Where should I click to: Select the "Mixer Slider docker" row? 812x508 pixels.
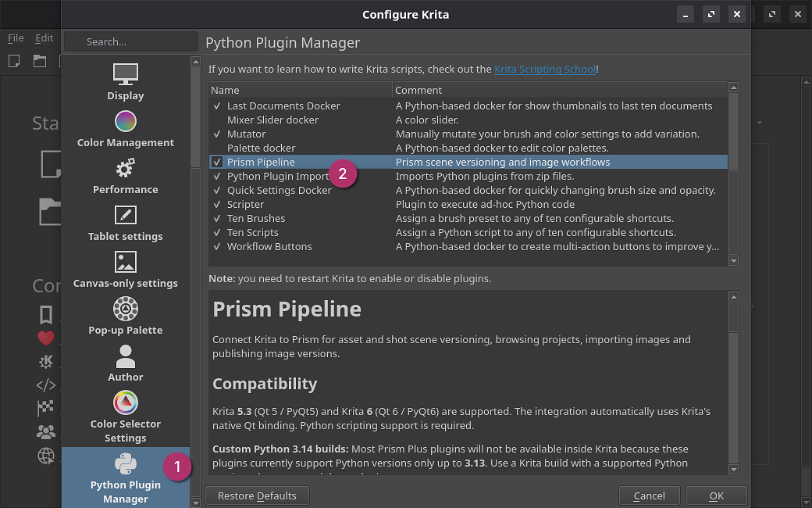point(468,120)
